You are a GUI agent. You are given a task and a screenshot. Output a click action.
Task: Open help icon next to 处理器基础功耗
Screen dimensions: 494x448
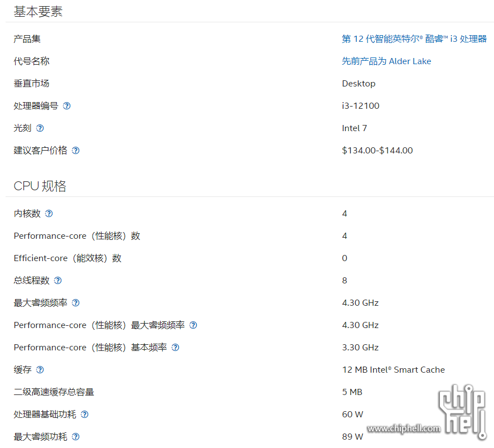pos(84,415)
